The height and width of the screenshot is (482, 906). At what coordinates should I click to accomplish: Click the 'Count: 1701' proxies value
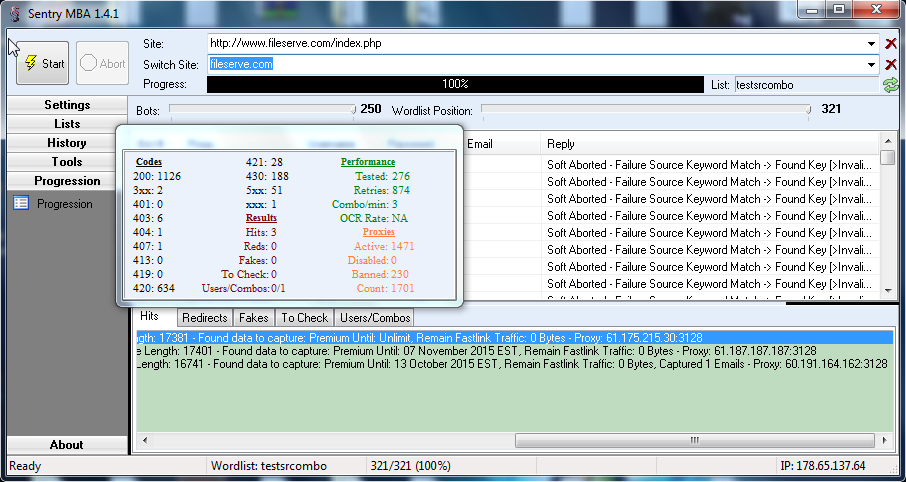click(385, 288)
